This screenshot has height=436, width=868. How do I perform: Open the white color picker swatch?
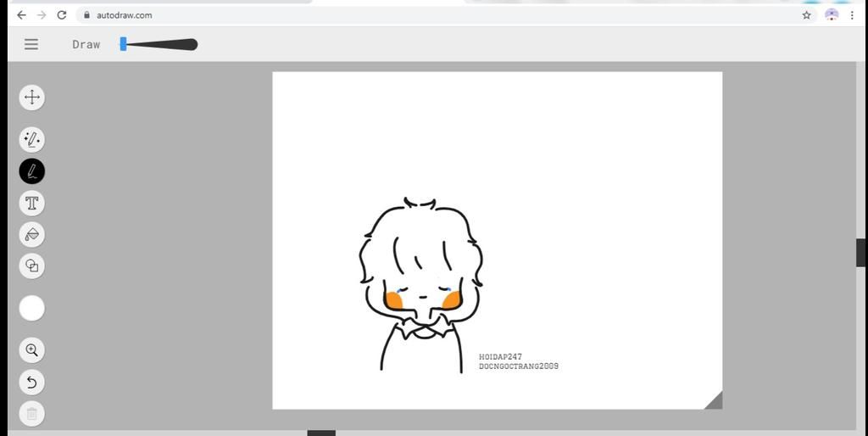tap(32, 308)
